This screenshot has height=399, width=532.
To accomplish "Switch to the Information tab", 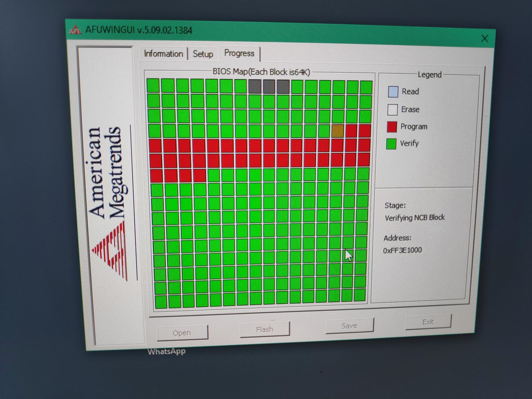I will pyautogui.click(x=163, y=54).
